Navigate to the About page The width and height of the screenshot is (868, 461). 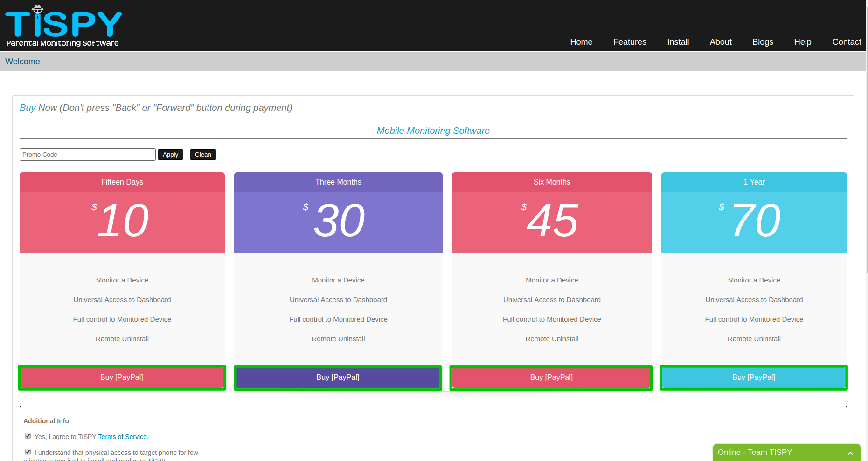[721, 42]
